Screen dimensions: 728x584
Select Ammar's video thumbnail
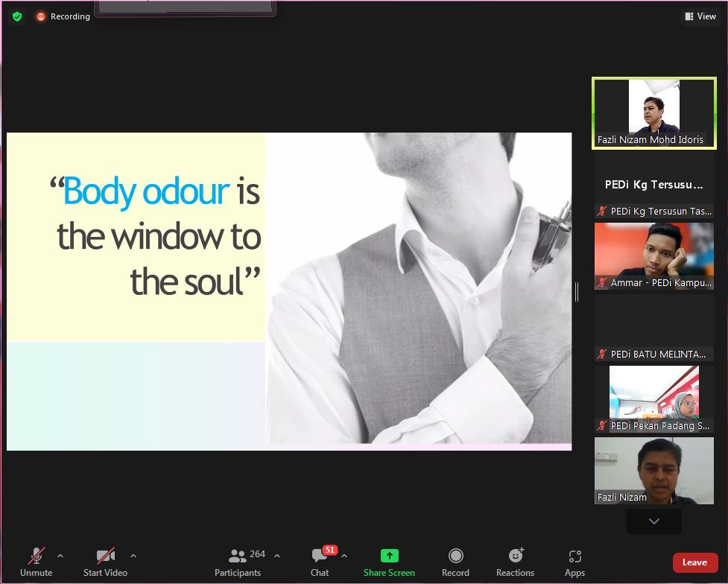pyautogui.click(x=653, y=256)
